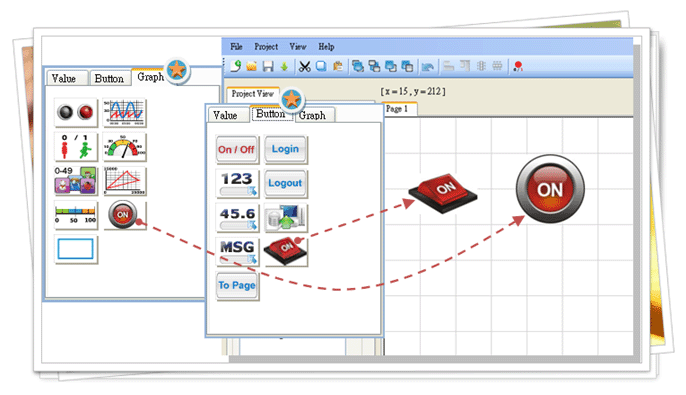
Task: Open the File menu
Action: click(236, 46)
